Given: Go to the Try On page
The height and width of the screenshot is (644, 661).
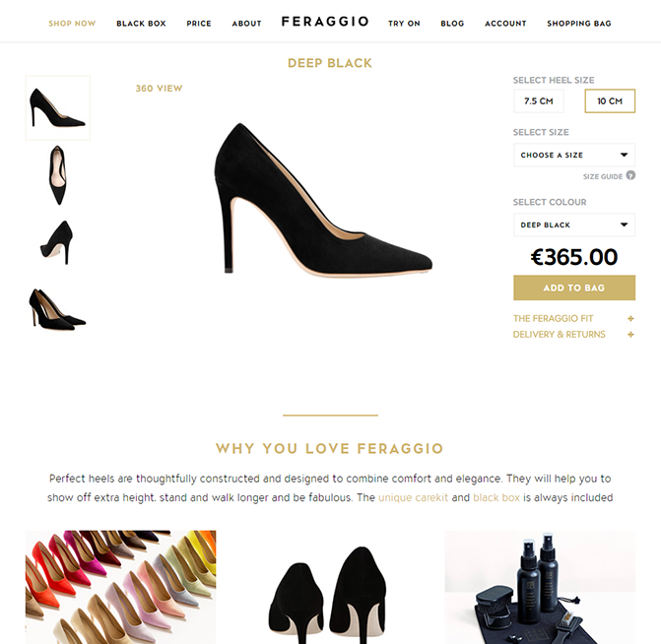Looking at the screenshot, I should coord(404,24).
